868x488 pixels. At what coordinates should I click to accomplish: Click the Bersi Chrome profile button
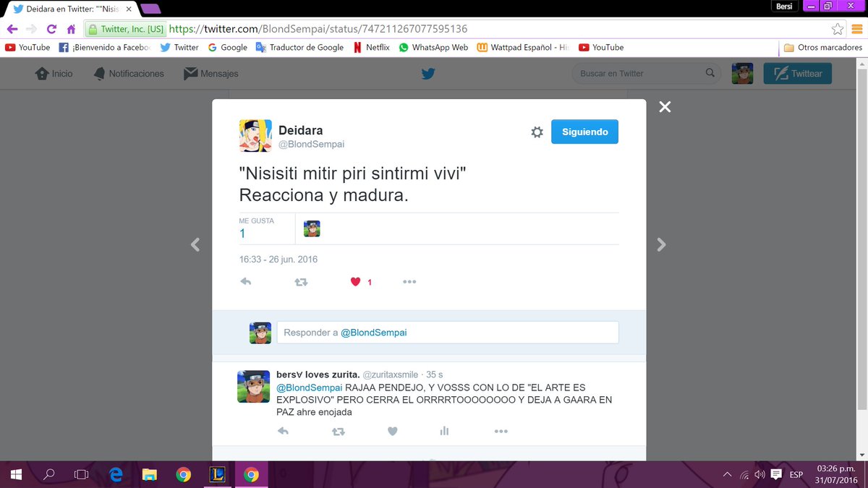pyautogui.click(x=784, y=6)
